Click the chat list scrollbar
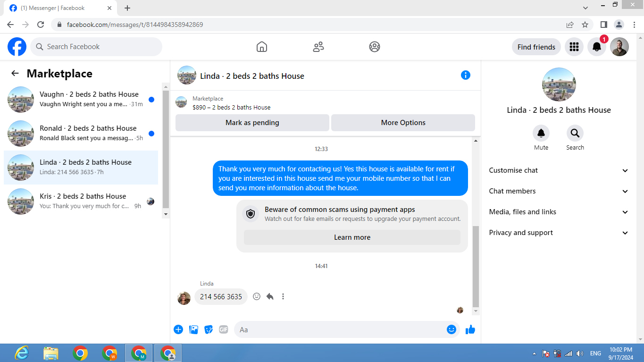The width and height of the screenshot is (644, 362). [x=166, y=149]
